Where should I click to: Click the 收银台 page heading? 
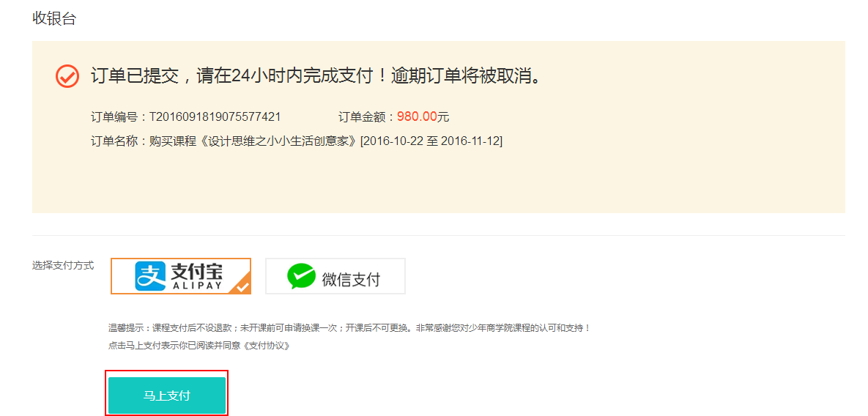[x=54, y=18]
